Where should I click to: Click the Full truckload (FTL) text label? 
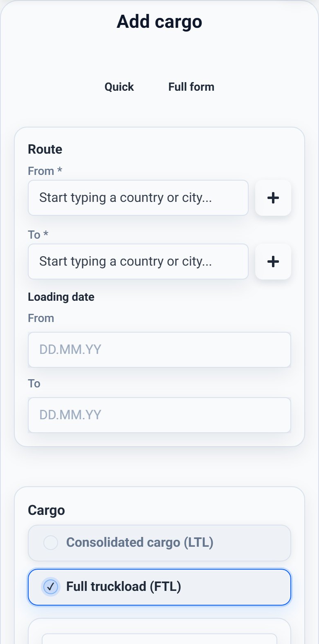(x=124, y=587)
